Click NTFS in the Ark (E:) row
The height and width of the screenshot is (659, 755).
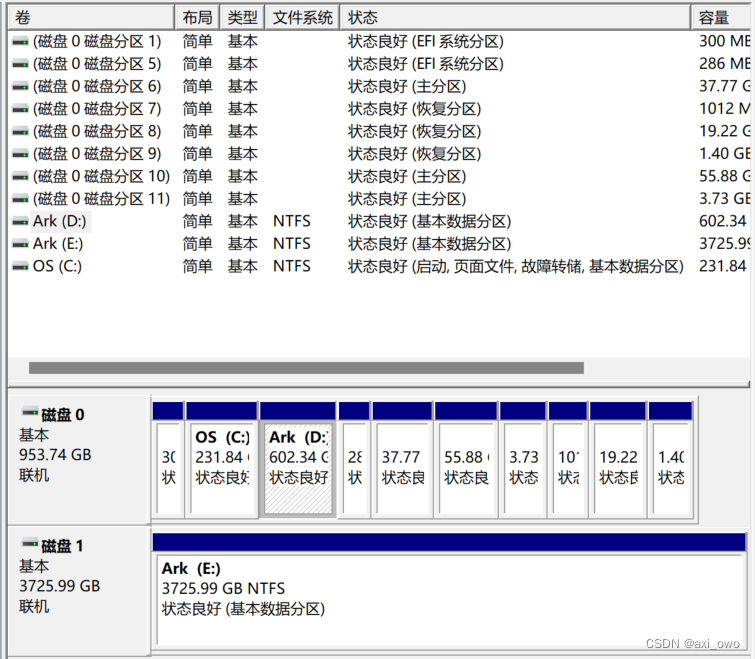(x=292, y=244)
